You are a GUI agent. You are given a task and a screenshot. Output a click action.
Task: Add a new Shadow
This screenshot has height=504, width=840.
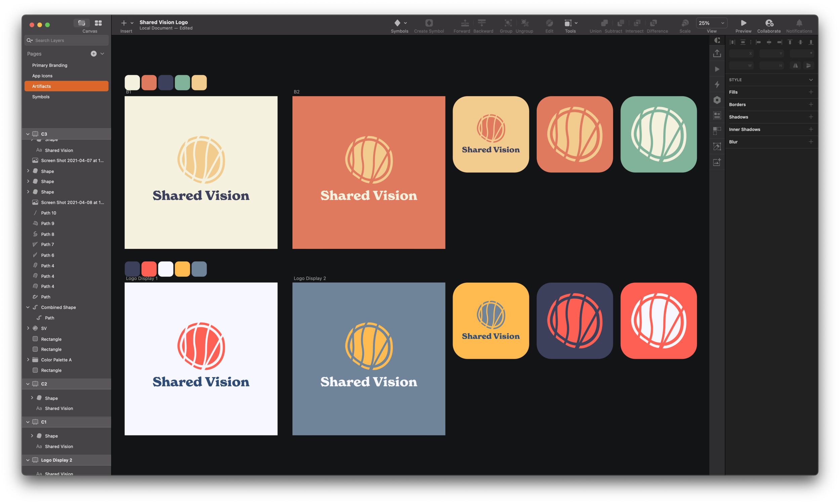(811, 117)
